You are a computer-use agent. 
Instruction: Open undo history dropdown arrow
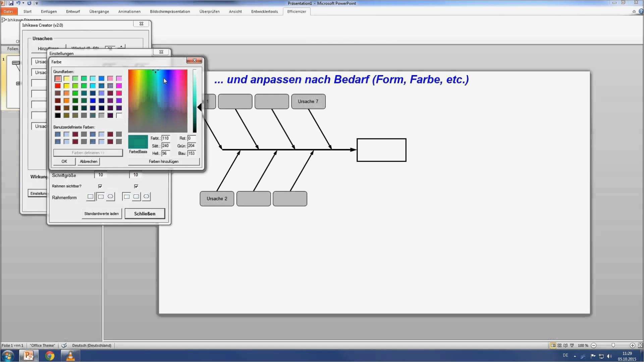(23, 3)
